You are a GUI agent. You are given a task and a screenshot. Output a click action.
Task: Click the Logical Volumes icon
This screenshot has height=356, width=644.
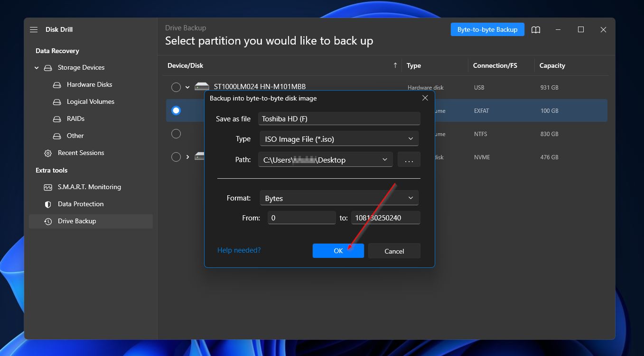pos(57,102)
